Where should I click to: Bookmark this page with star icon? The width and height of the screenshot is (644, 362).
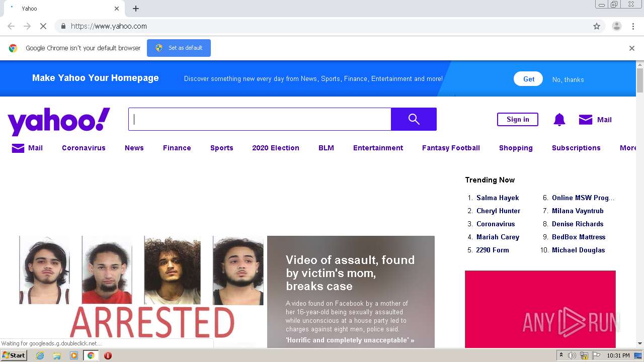(597, 26)
